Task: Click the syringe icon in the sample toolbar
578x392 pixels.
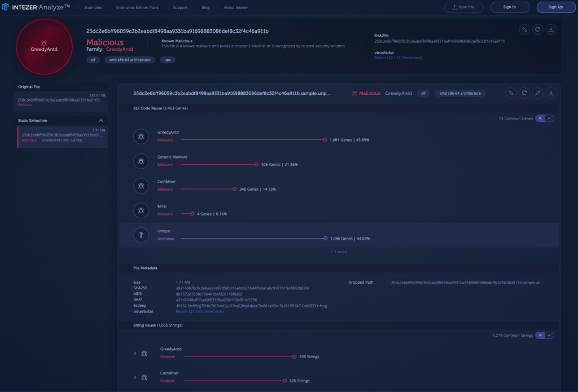Action: click(x=538, y=93)
